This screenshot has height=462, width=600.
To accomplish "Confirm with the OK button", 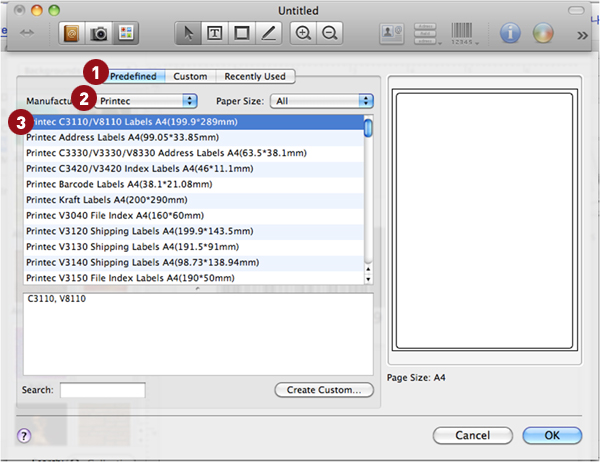I will pos(552,436).
